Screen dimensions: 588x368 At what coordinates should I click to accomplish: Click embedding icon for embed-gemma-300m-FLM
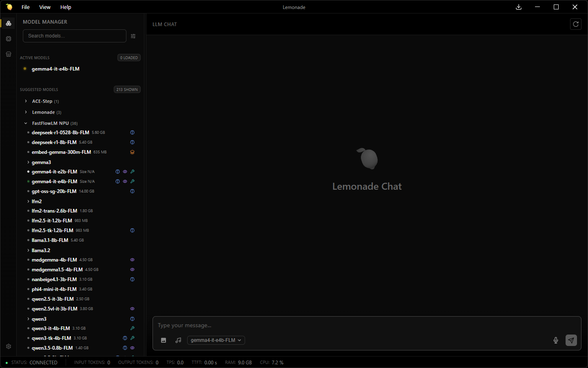[133, 152]
